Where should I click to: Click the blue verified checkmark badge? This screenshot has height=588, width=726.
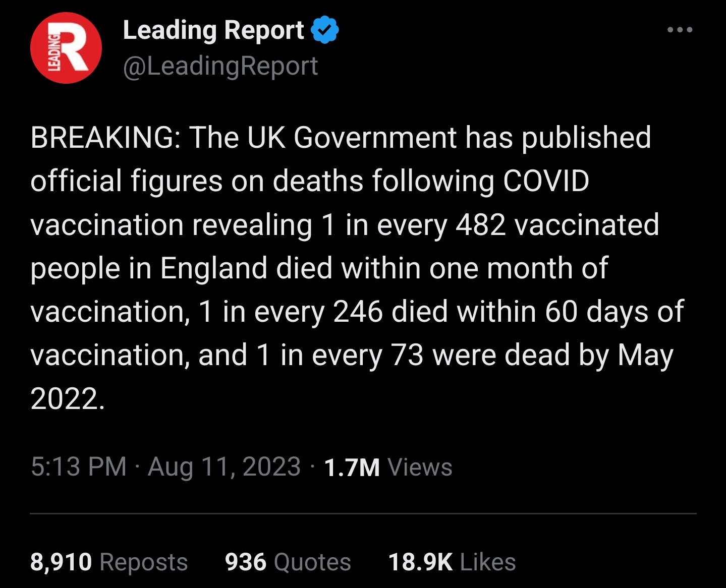(325, 30)
